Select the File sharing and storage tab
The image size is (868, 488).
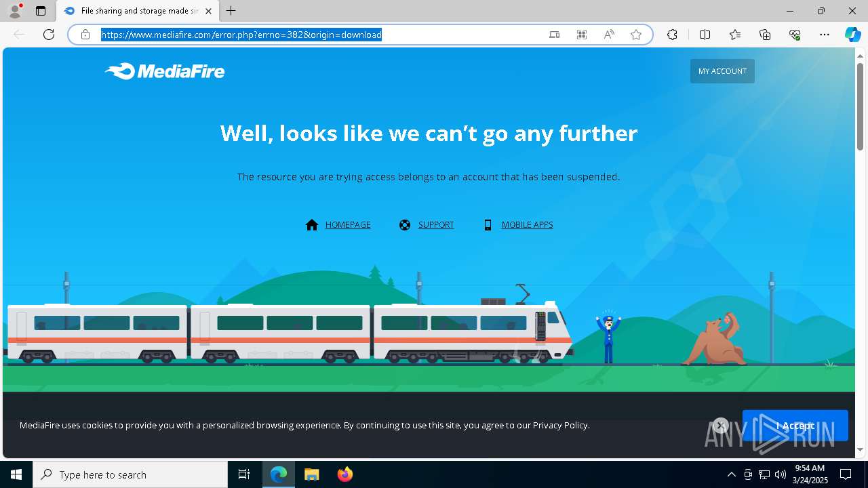coord(138,11)
